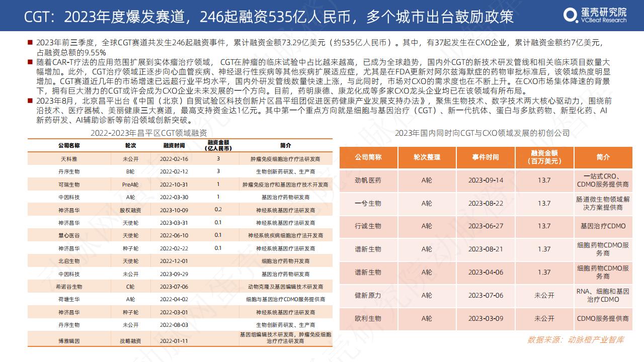644x362 pixels.
Task: Select the 劲帆医药 company cell
Action: 368,180
